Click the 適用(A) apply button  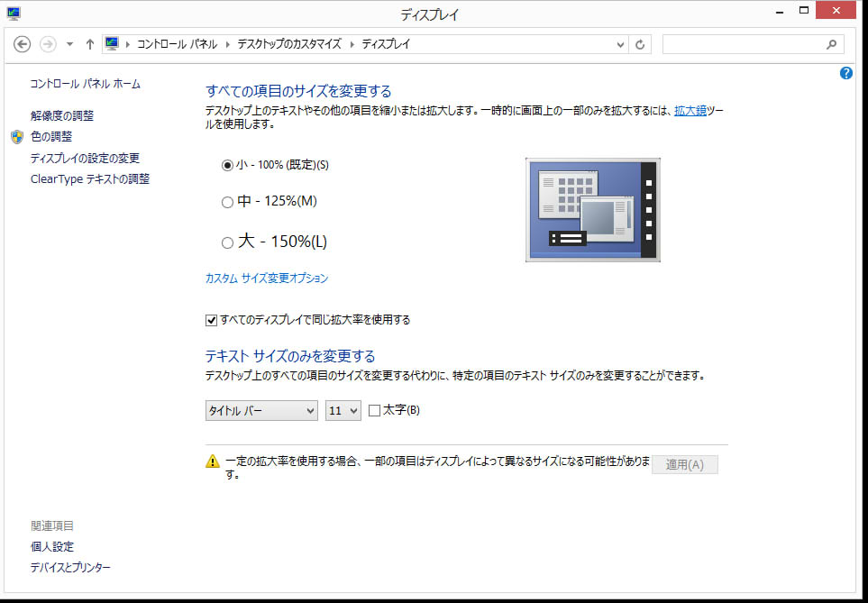tap(685, 464)
